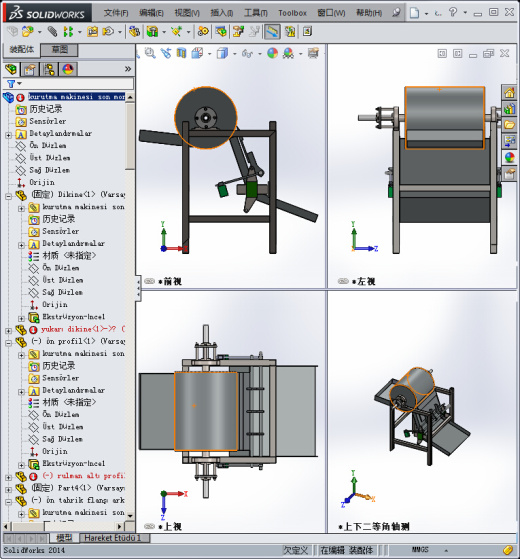Screen dimensions: 520x559
Task: Click the tree filter funnel icon
Action: [11, 84]
